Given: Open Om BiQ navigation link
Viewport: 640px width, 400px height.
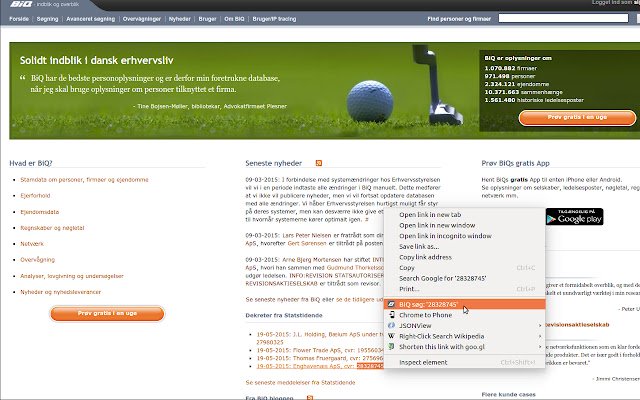Looking at the screenshot, I should (234, 19).
